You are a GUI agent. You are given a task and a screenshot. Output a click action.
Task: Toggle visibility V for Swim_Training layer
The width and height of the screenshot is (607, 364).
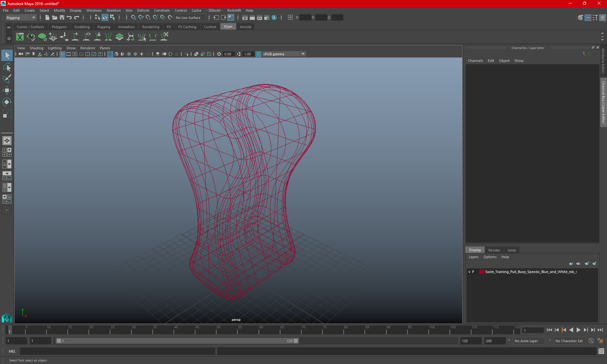click(469, 272)
